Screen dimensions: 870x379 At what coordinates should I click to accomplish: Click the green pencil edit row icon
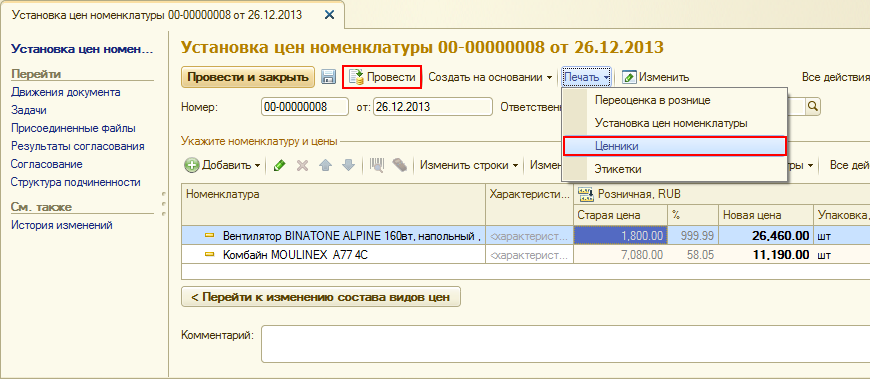[280, 165]
